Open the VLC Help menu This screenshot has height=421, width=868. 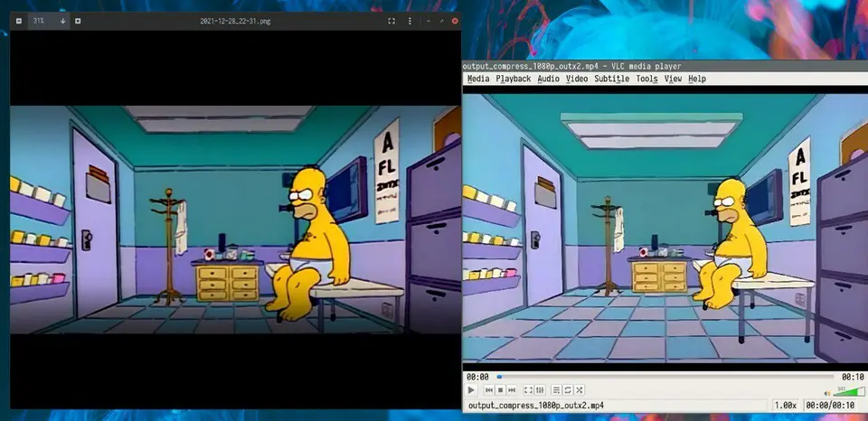697,80
